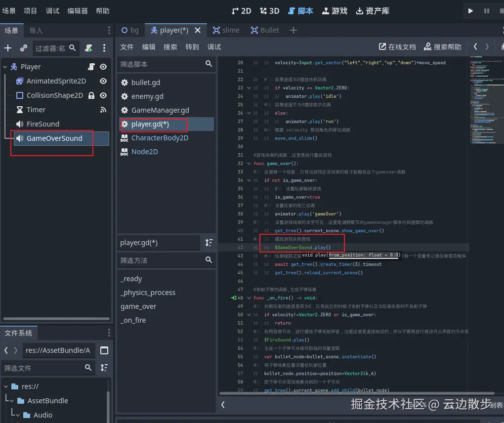Image resolution: width=504 pixels, height=423 pixels.
Task: Switch to the 导入 dock tab
Action: point(36,31)
